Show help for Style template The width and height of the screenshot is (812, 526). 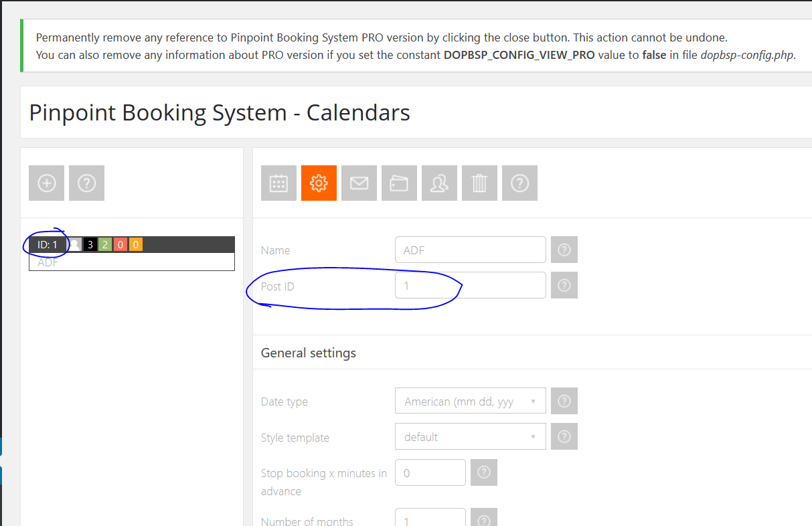click(x=564, y=436)
